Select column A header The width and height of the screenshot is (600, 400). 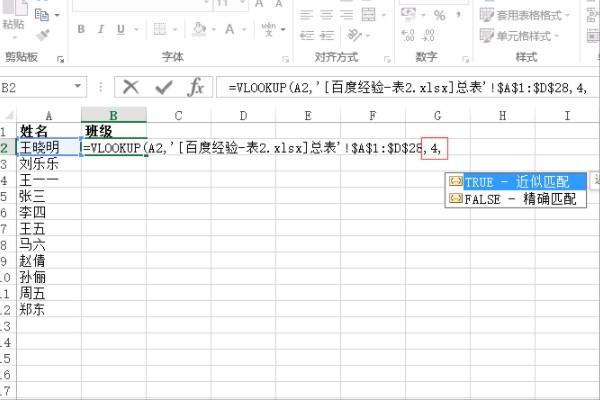coord(49,115)
